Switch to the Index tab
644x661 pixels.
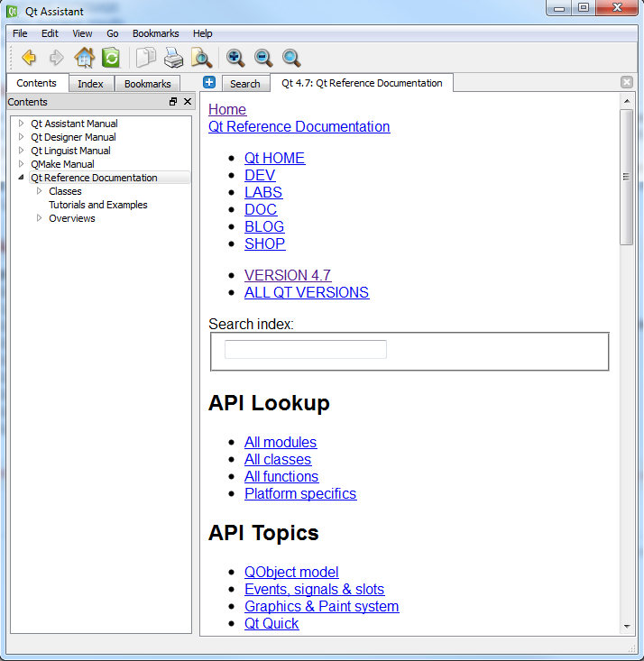[91, 84]
